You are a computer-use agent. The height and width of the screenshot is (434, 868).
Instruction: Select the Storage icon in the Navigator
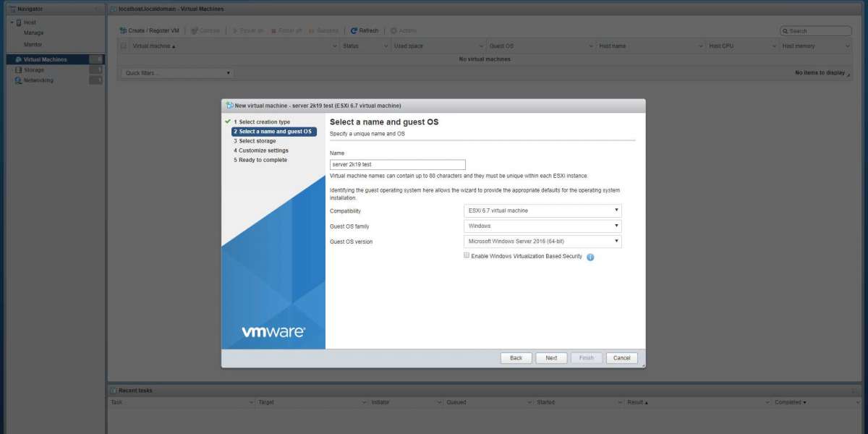click(18, 70)
